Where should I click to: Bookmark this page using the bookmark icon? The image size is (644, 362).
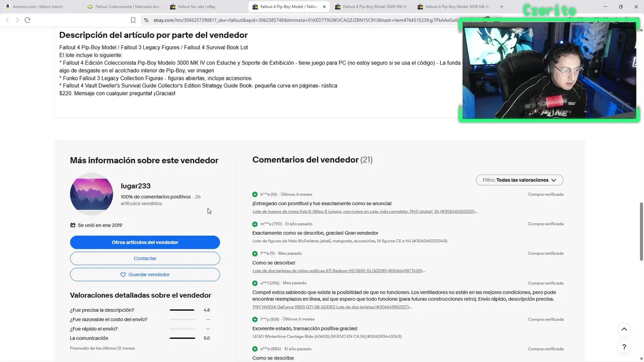click(133, 20)
